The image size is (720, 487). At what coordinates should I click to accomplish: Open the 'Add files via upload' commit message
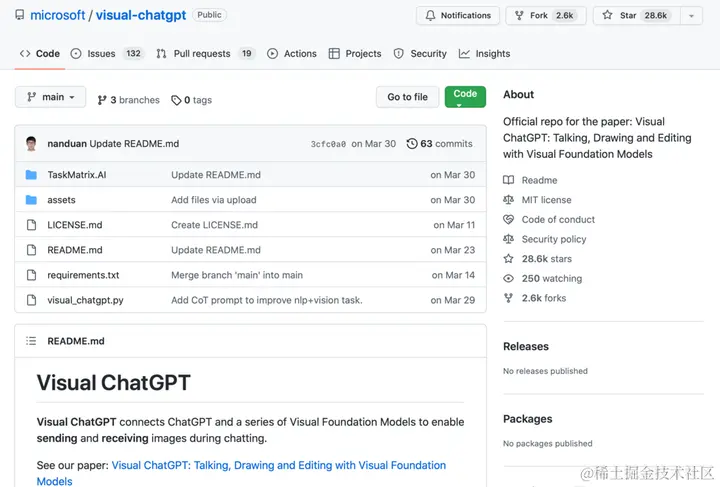(x=214, y=200)
